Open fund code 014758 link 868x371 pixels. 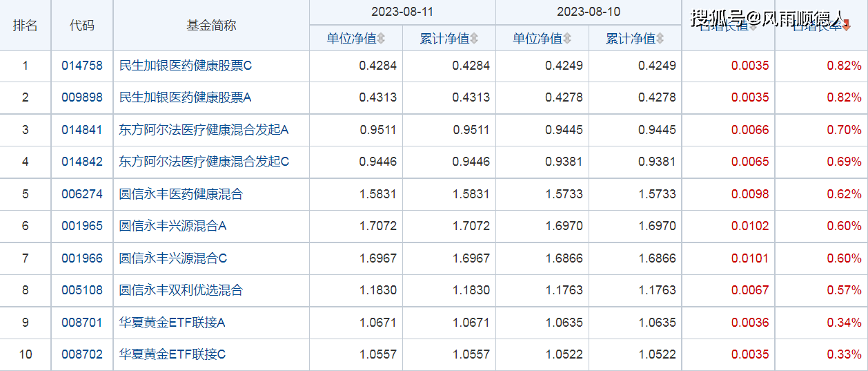[81, 66]
